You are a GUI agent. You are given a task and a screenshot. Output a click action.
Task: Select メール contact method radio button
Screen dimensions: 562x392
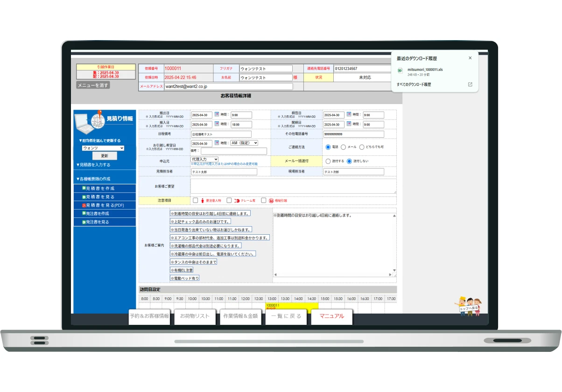pyautogui.click(x=344, y=147)
